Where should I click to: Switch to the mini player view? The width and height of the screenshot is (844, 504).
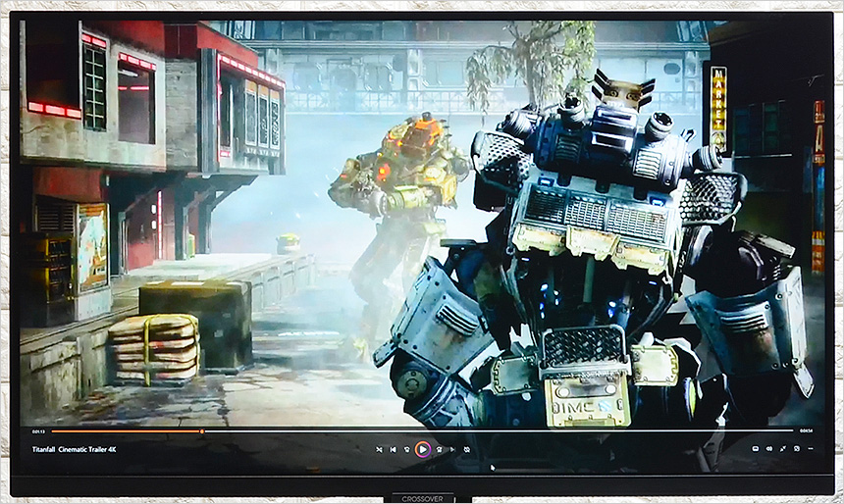tap(796, 449)
